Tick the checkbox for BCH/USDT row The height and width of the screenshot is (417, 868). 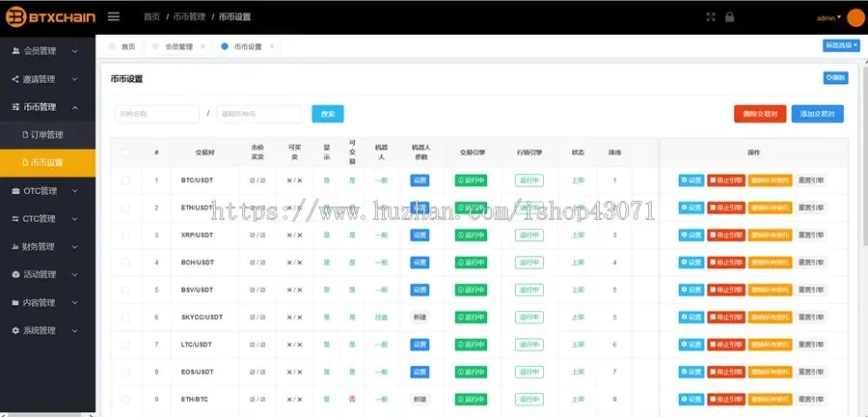pos(125,263)
